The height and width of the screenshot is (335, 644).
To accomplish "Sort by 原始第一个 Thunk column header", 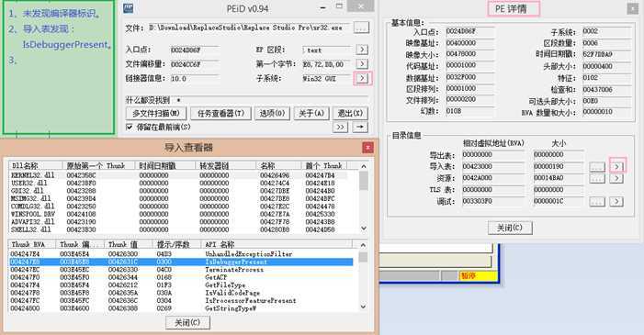I will pos(98,166).
